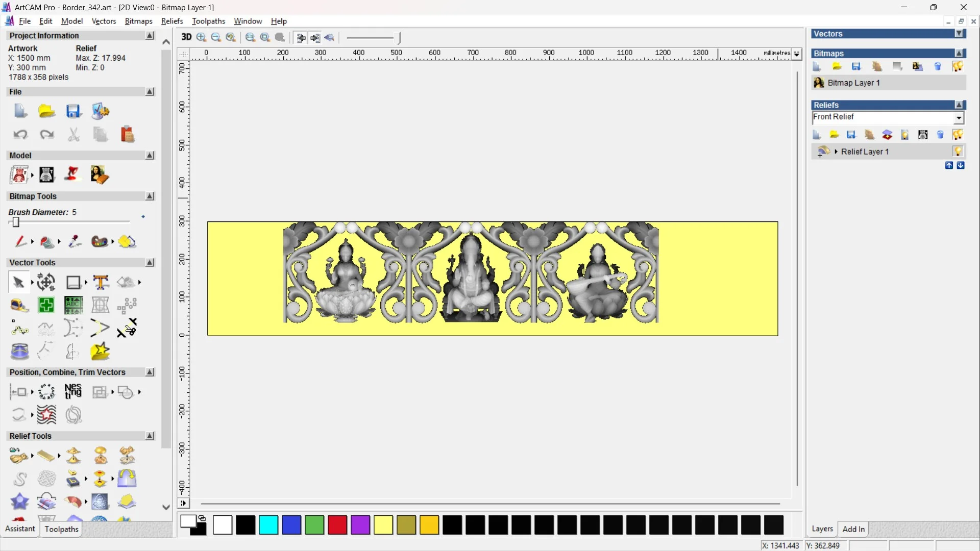The height and width of the screenshot is (551, 980).
Task: Open the Toolpaths menu
Action: pos(208,21)
